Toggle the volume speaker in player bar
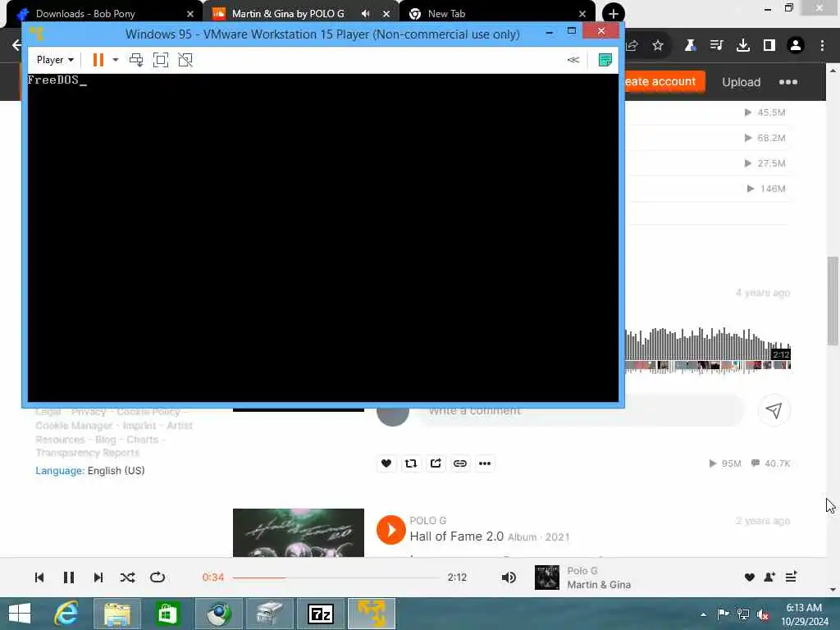Viewport: 840px width, 630px height. (x=509, y=577)
